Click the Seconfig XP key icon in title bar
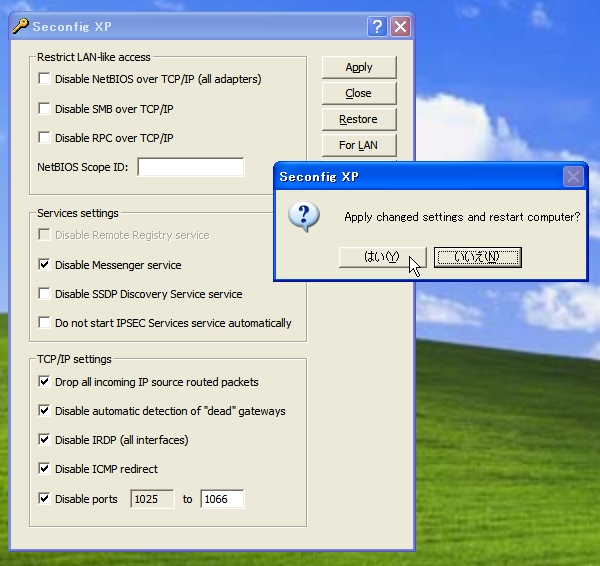The image size is (600, 566). pos(20,26)
